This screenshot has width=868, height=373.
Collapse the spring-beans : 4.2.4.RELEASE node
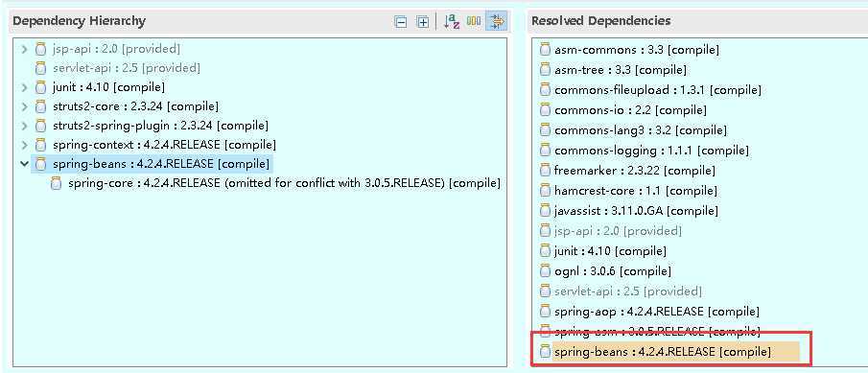24,164
